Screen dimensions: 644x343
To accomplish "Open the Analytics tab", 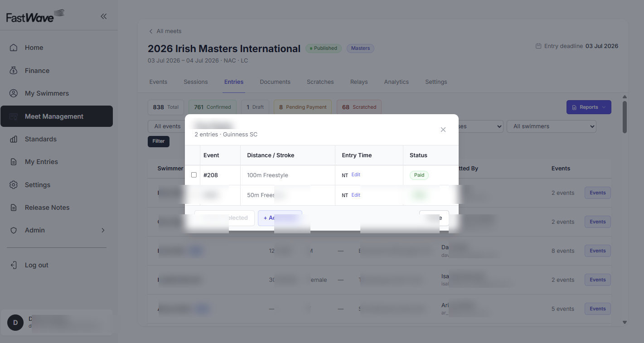I will pos(397,82).
